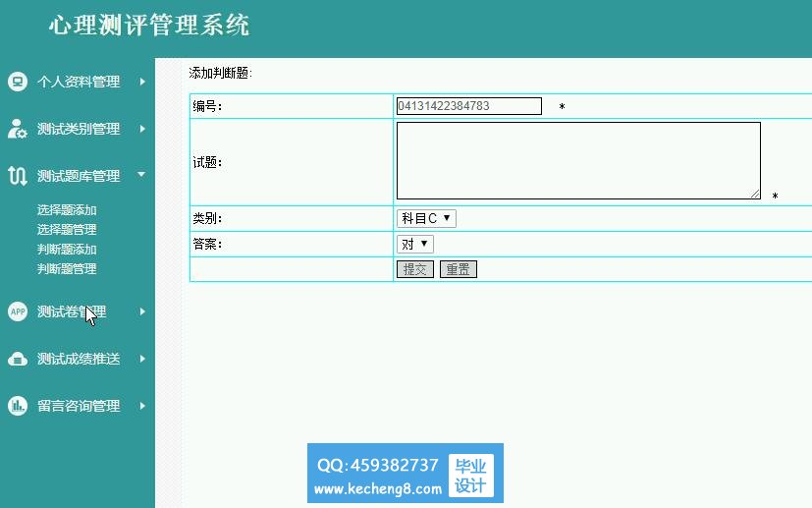Go to 选择题添加 page
The image size is (812, 508).
tap(67, 210)
